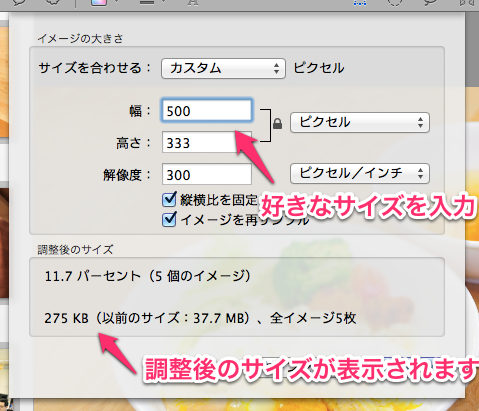This screenshot has width=479, height=411.
Task: Click the 'サイズを合わせる：' label
Action: tap(95, 68)
